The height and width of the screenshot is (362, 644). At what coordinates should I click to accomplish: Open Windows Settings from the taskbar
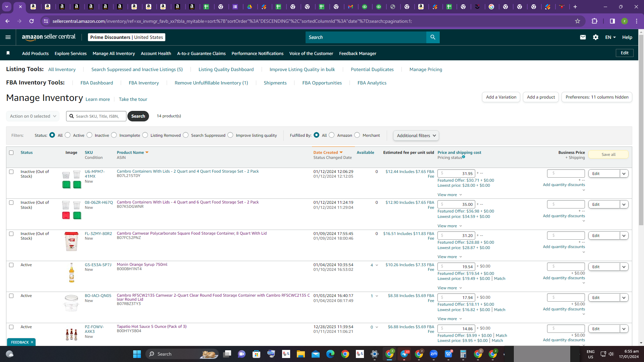tap(375, 354)
